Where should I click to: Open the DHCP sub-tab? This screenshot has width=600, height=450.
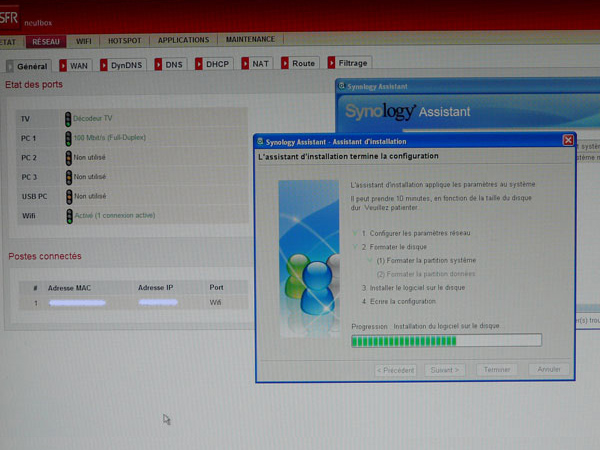(x=214, y=64)
